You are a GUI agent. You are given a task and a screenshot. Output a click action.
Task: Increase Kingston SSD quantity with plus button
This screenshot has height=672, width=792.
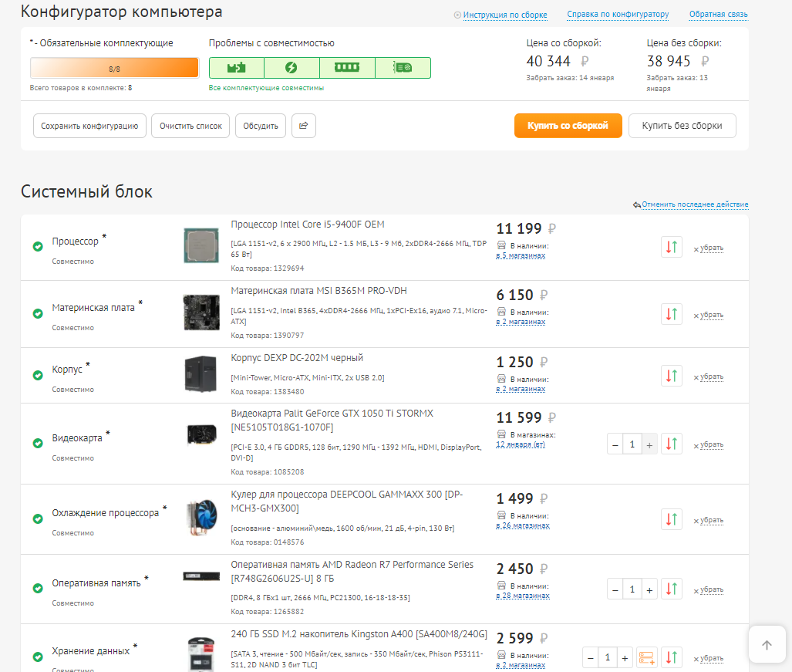tap(625, 658)
